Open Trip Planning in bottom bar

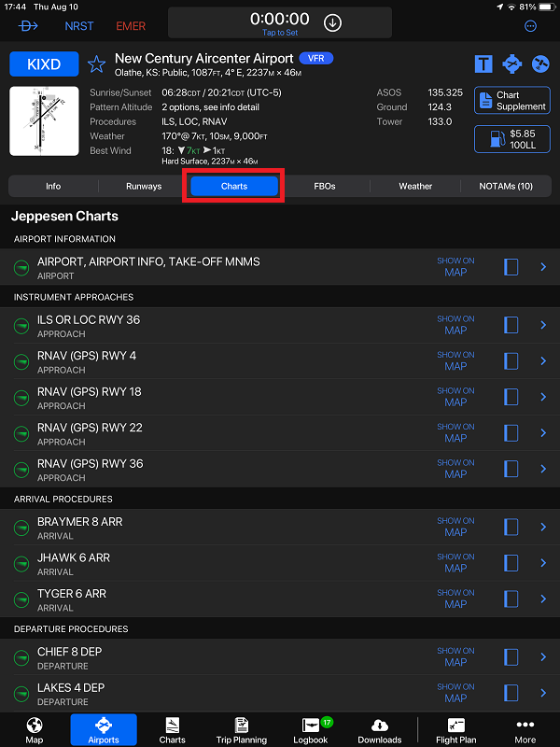pos(242,730)
